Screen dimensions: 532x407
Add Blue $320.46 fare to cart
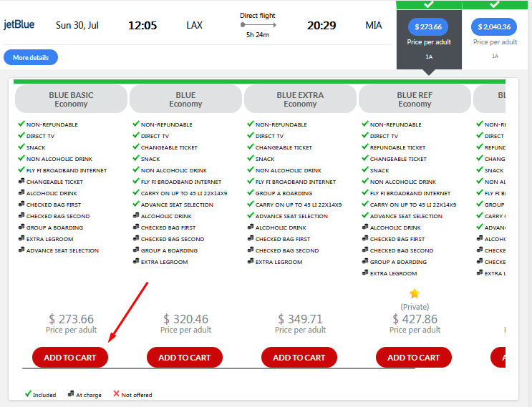[185, 357]
